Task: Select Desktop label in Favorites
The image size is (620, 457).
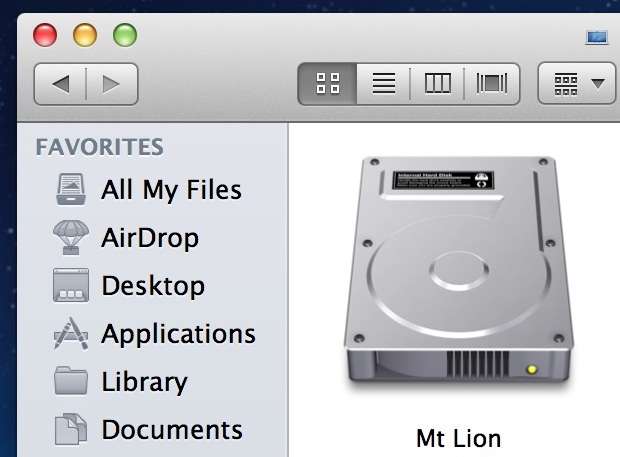Action: pos(153,286)
